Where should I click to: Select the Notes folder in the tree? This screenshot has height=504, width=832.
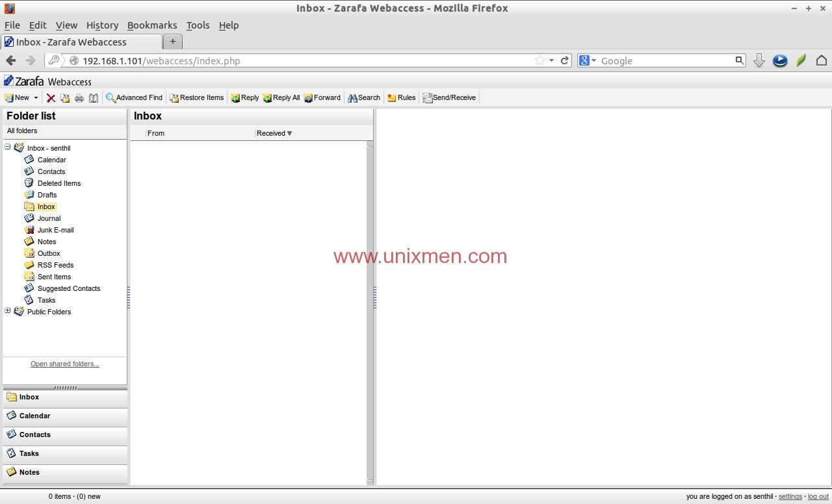[47, 242]
